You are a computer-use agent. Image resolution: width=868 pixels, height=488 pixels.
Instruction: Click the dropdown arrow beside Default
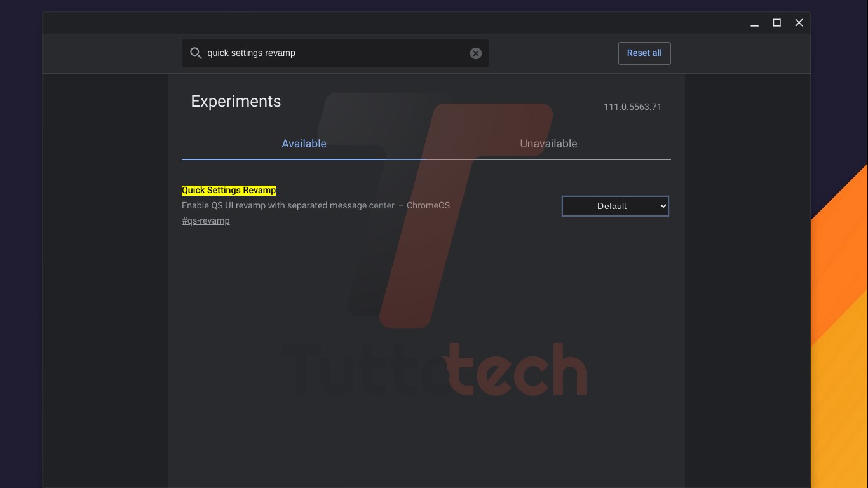pyautogui.click(x=663, y=206)
